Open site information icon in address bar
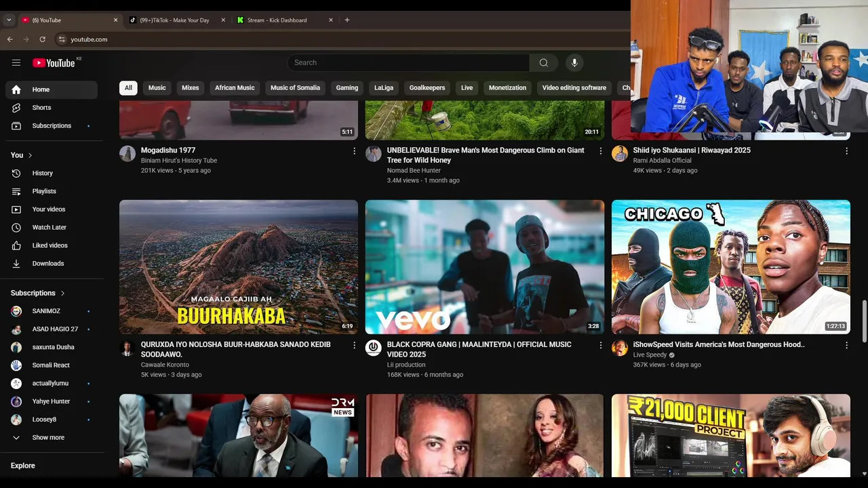The width and height of the screenshot is (868, 488). click(x=62, y=39)
